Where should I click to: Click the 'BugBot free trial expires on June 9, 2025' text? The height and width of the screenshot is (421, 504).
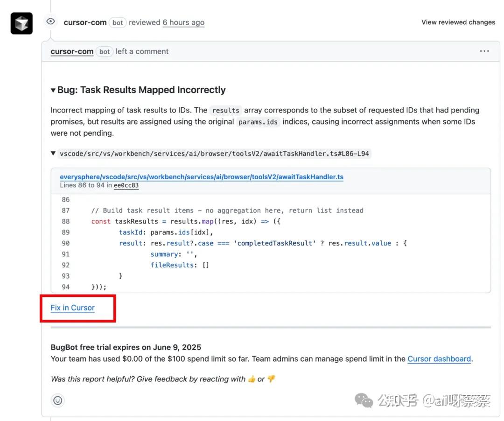tap(126, 347)
